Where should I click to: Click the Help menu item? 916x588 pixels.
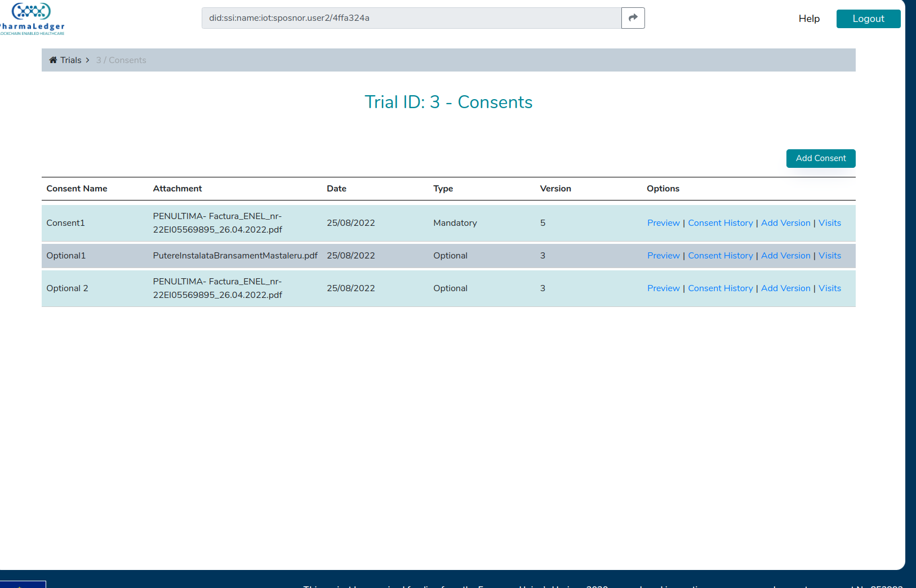[x=808, y=18]
